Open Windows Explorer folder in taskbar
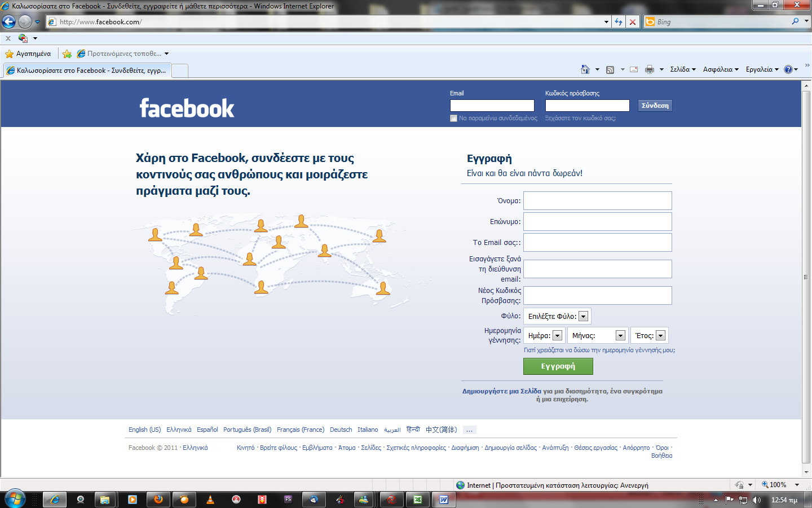The width and height of the screenshot is (812, 508). point(104,500)
